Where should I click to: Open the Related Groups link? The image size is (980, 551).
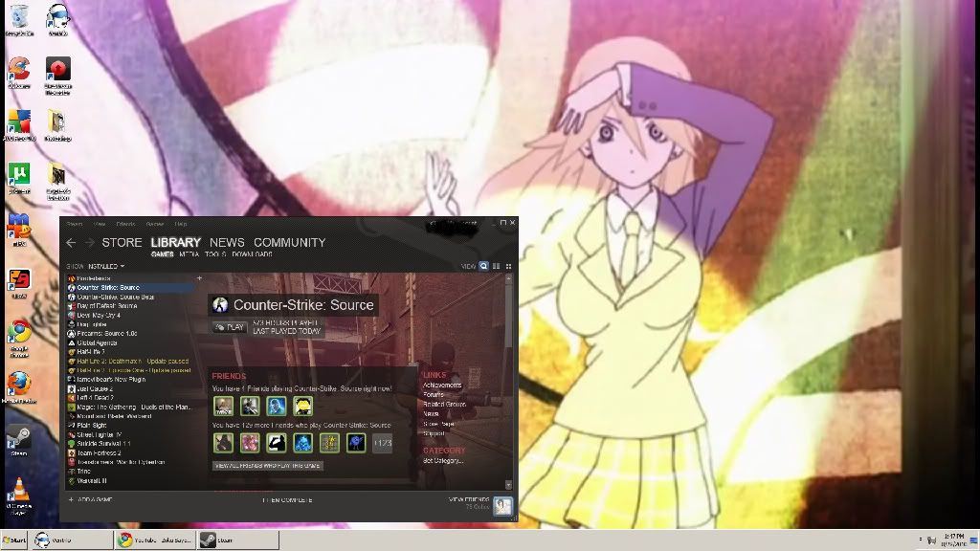click(x=444, y=405)
